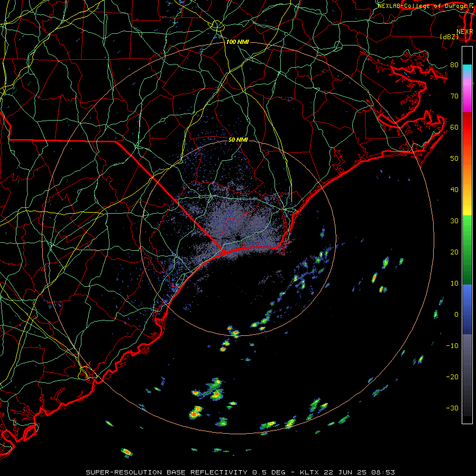The width and height of the screenshot is (476, 476).
Task: Click the 80 value on the dBZ scale
Action: pos(454,65)
